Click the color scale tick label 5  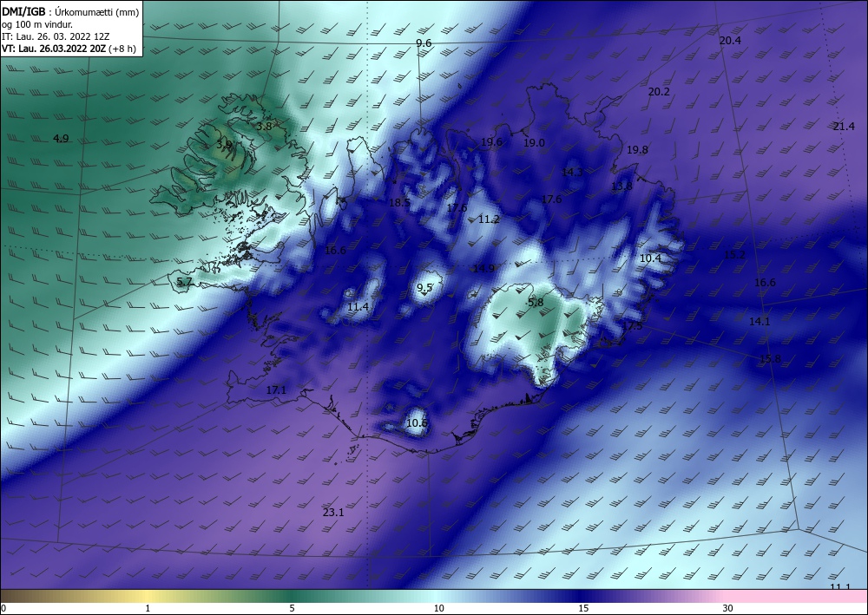coord(292,608)
